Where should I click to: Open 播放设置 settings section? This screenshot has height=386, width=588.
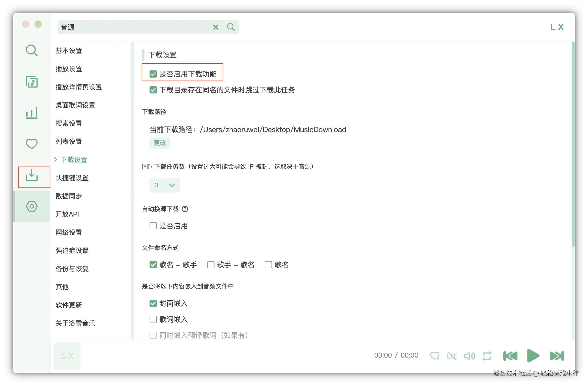pos(69,69)
